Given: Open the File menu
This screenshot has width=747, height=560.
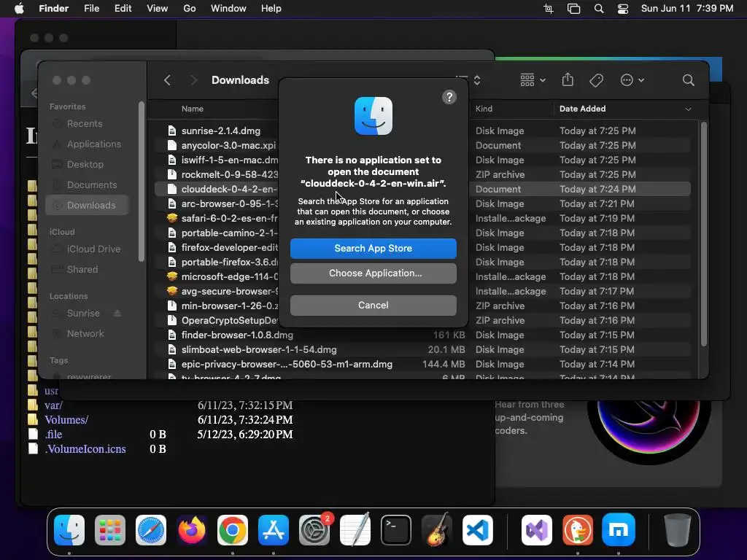Looking at the screenshot, I should click(91, 9).
